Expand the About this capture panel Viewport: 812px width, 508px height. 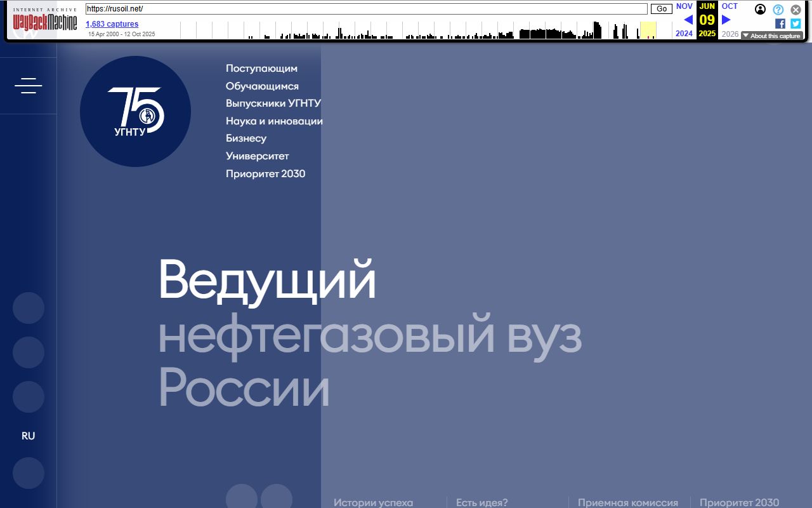771,36
